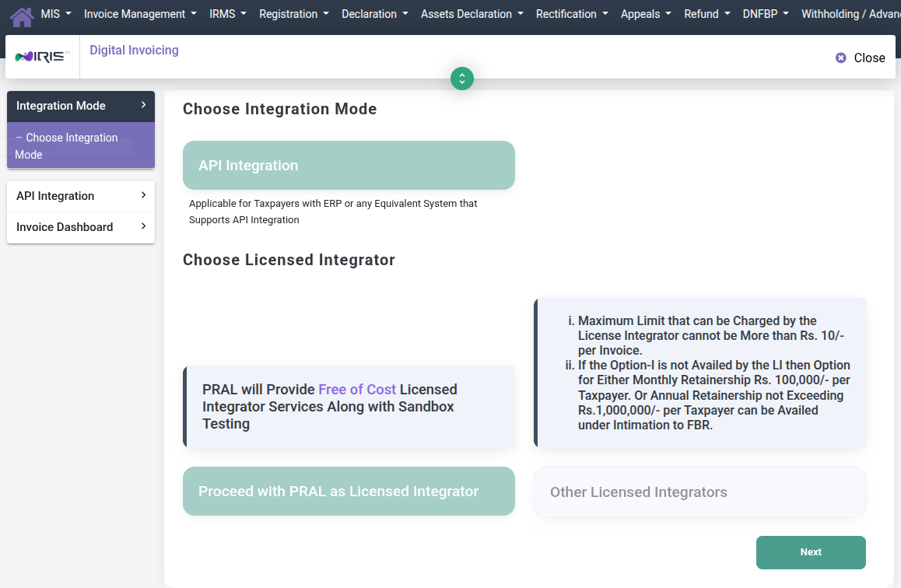The width and height of the screenshot is (901, 588).
Task: Click the arrow icon beside API Integration
Action: pyautogui.click(x=142, y=196)
